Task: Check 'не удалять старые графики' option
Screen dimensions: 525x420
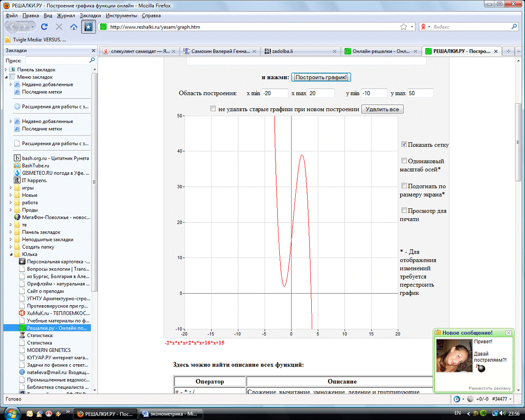Action: 213,109
